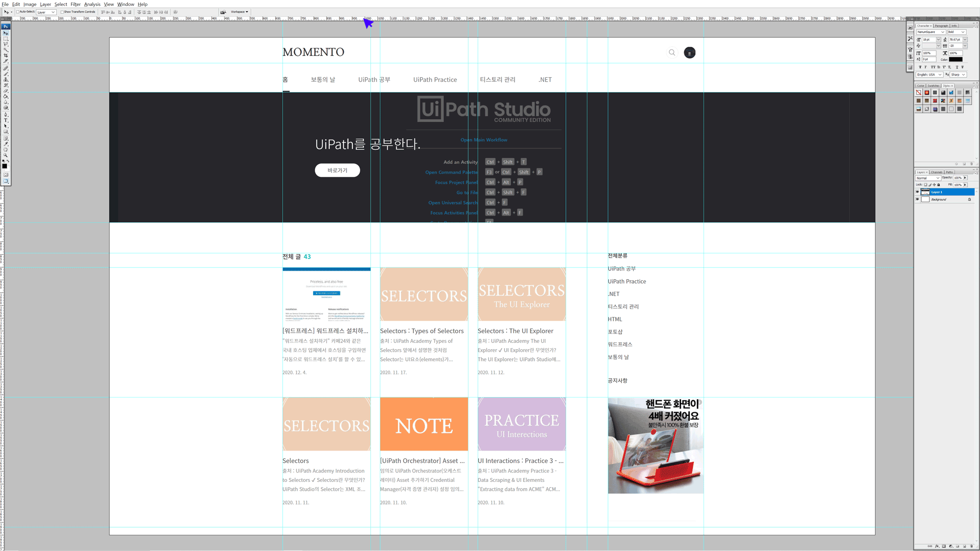This screenshot has width=980, height=551.
Task: Click the UiPath Practice nav link
Action: [435, 79]
